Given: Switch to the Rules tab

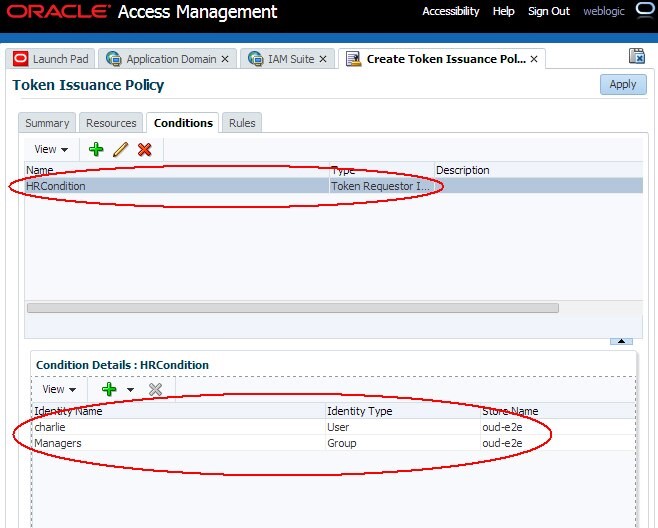Looking at the screenshot, I should [x=242, y=123].
